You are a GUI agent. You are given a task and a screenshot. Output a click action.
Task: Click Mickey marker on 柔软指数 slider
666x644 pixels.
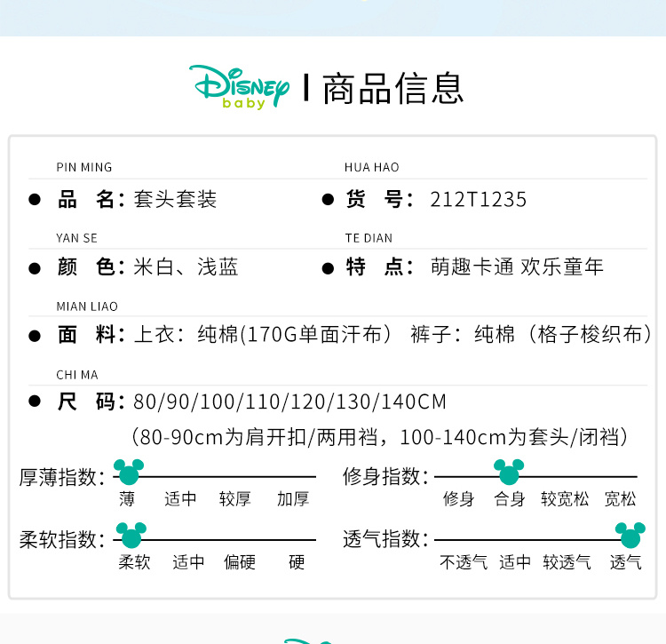click(x=131, y=535)
